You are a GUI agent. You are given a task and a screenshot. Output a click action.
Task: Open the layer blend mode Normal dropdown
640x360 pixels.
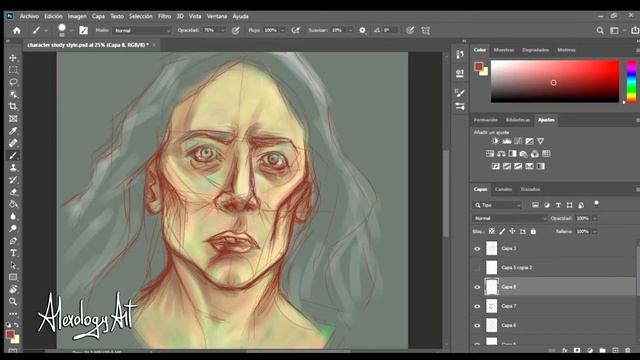510,218
